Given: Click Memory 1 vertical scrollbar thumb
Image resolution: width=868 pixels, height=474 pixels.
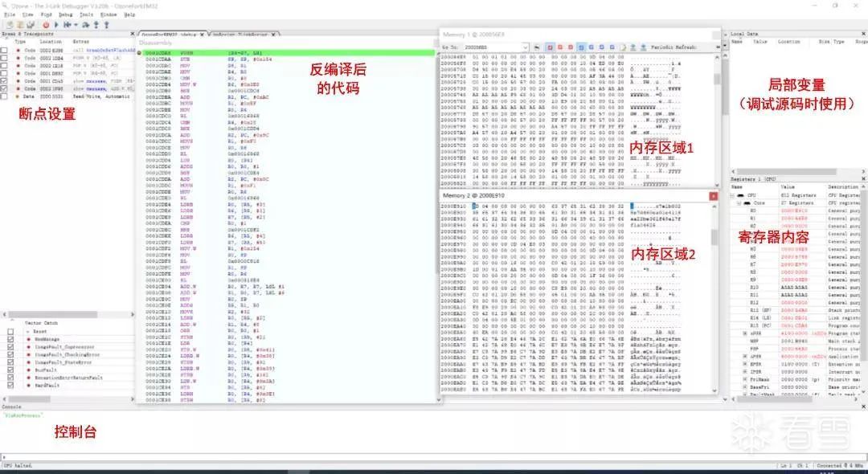Looking at the screenshot, I should pos(717,79).
